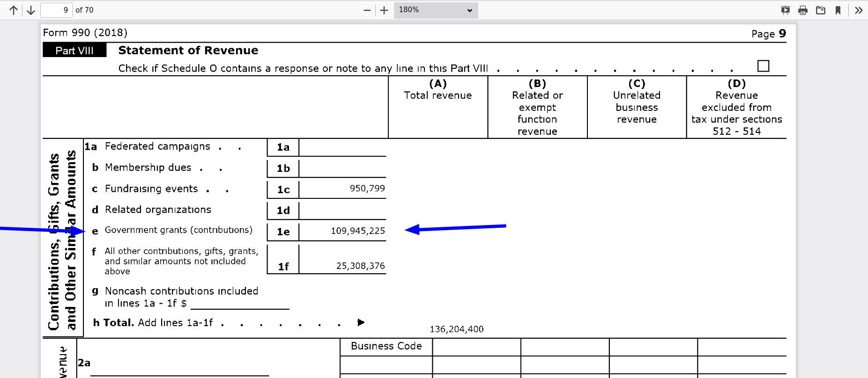The image size is (868, 378).
Task: Click the page number field showing 9
Action: 56,10
